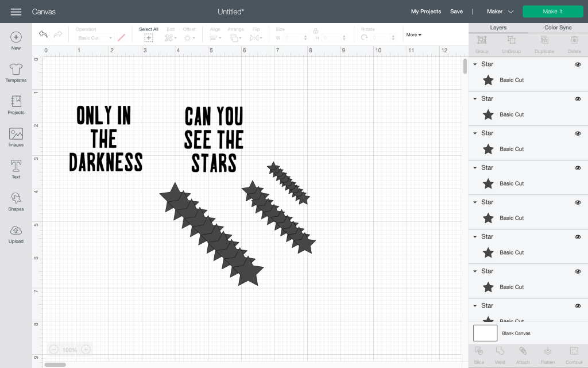Select the Shapes tool
588x368 pixels.
tap(16, 201)
